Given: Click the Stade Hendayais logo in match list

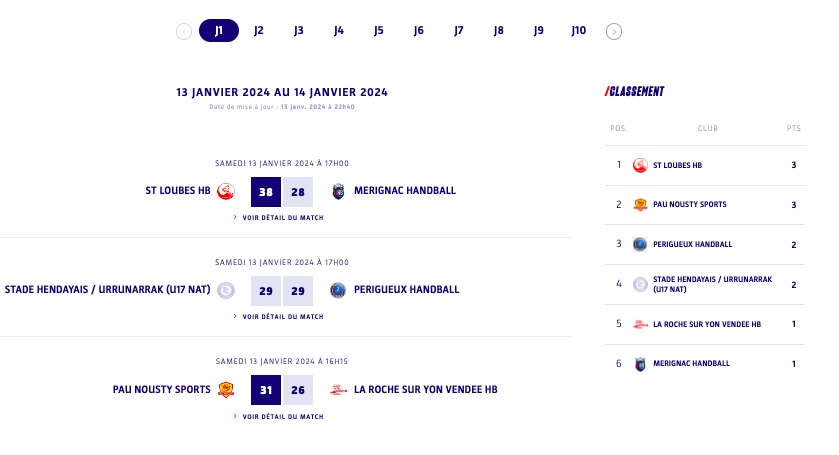Looking at the screenshot, I should 226,290.
